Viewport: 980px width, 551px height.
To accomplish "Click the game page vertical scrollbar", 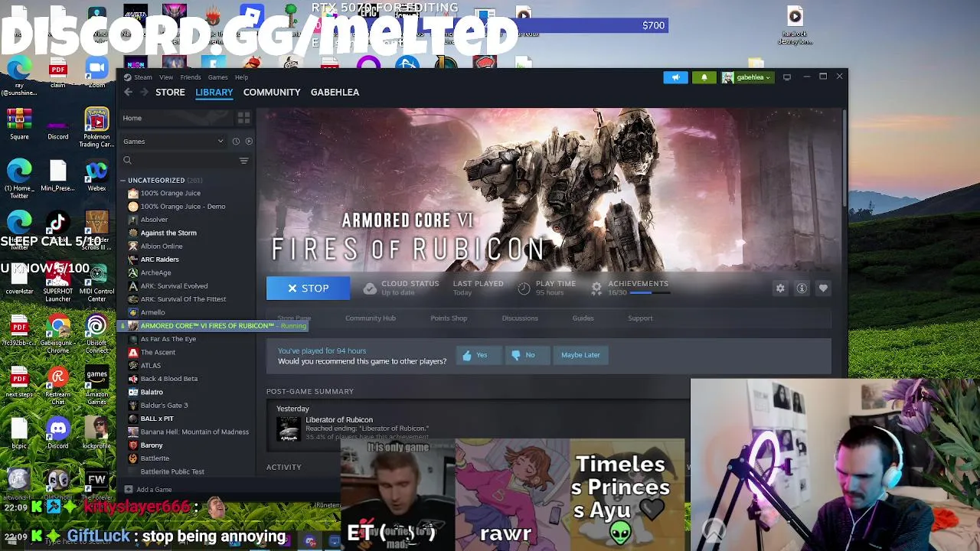I will pyautogui.click(x=844, y=159).
